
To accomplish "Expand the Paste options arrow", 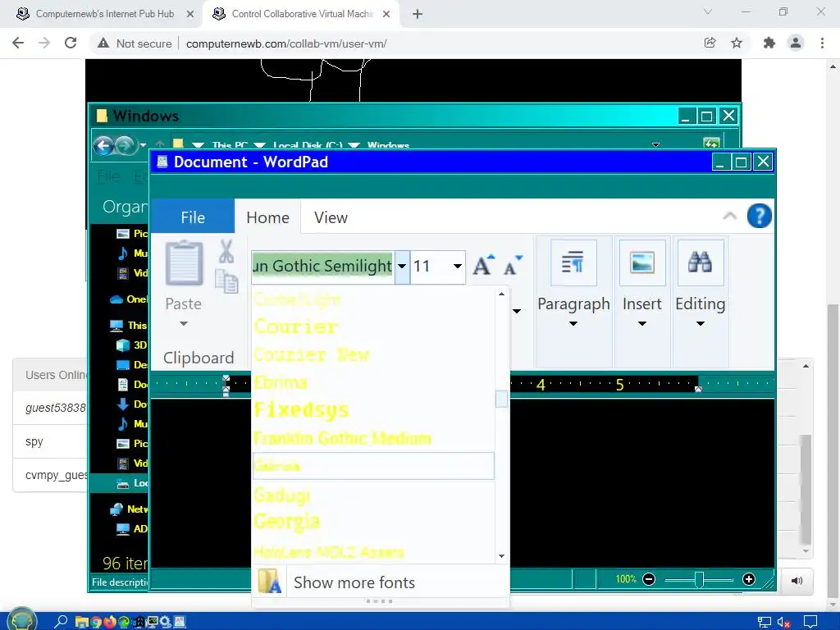I will [184, 323].
